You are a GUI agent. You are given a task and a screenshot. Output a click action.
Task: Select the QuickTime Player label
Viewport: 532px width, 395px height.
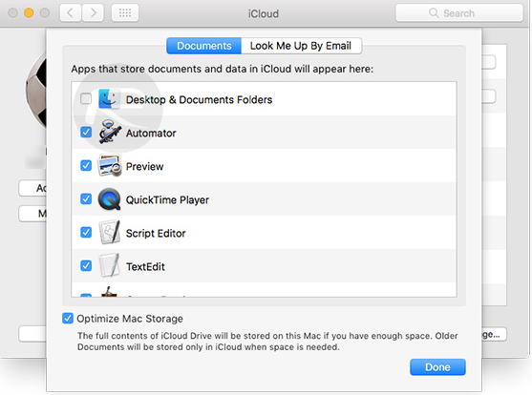[167, 200]
